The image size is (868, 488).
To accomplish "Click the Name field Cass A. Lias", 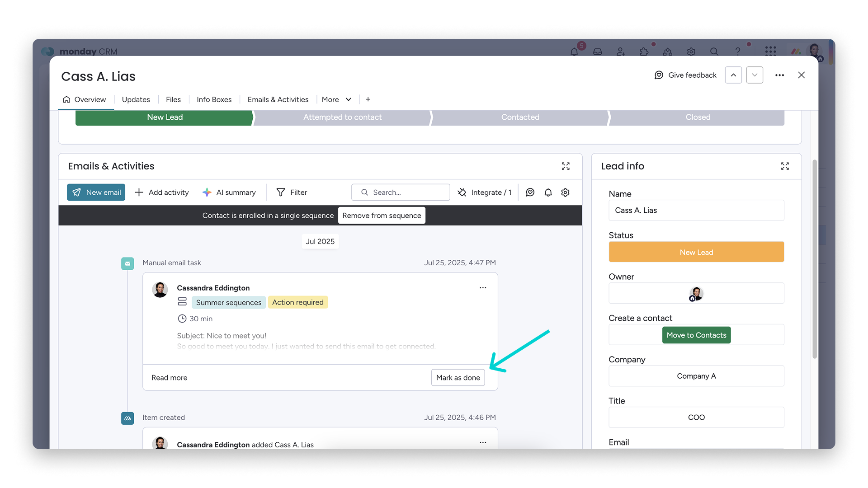I will point(696,211).
